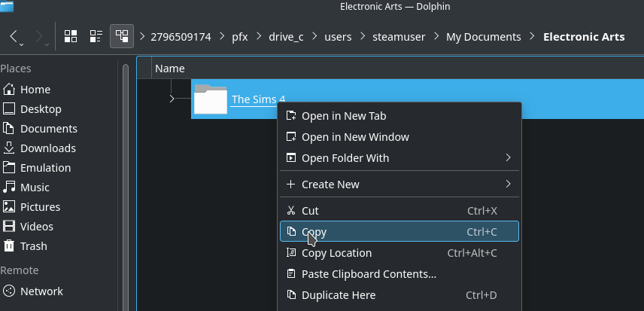Go back to previous folder
Viewport: 644px width, 311px height.
pyautogui.click(x=15, y=36)
